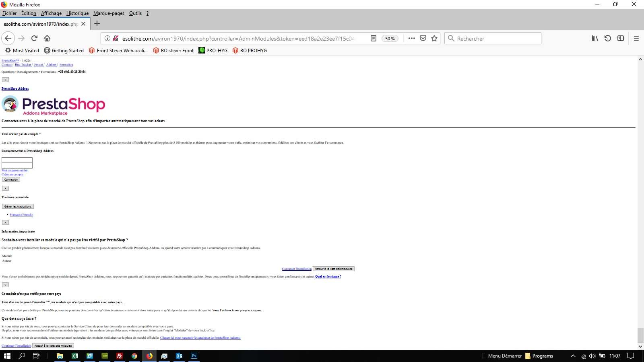Toggle reader view icon in address bar
The image size is (644, 362).
[x=374, y=38]
